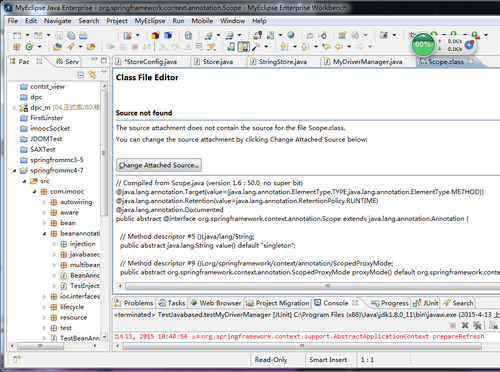Open the JUnit view tab

(426, 303)
